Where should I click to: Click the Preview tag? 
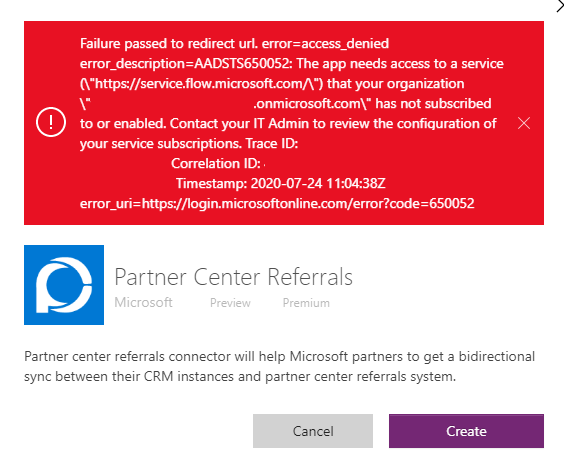click(230, 303)
